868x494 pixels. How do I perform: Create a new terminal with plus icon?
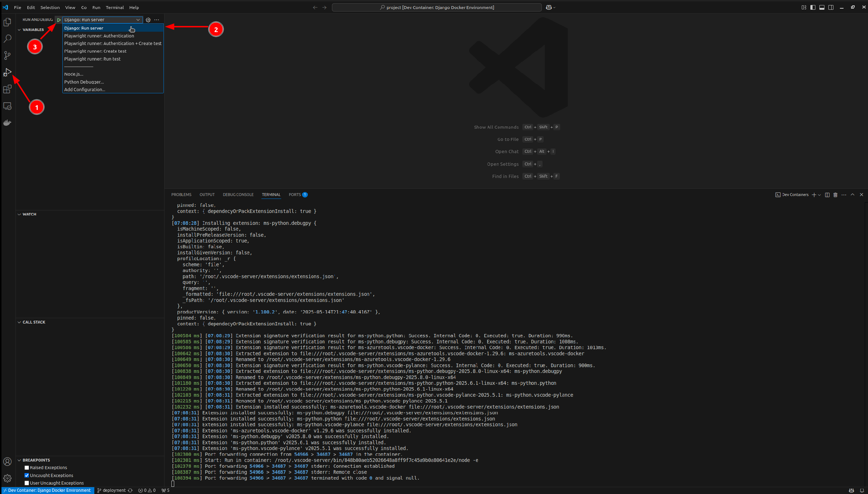(814, 195)
